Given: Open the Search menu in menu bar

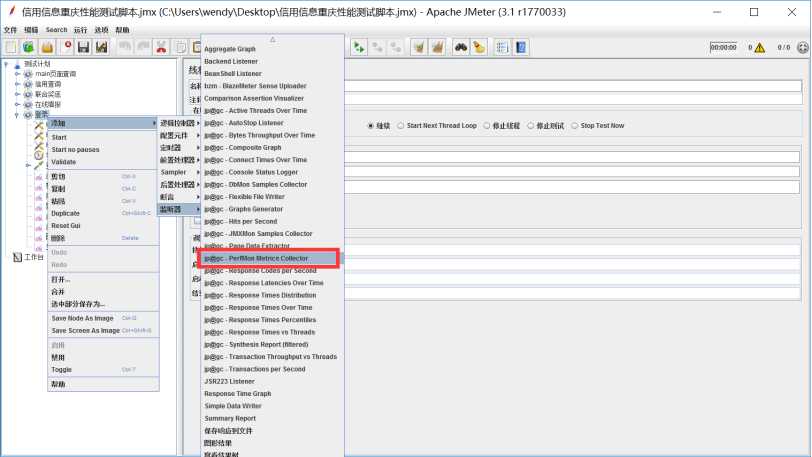Looking at the screenshot, I should pyautogui.click(x=56, y=30).
